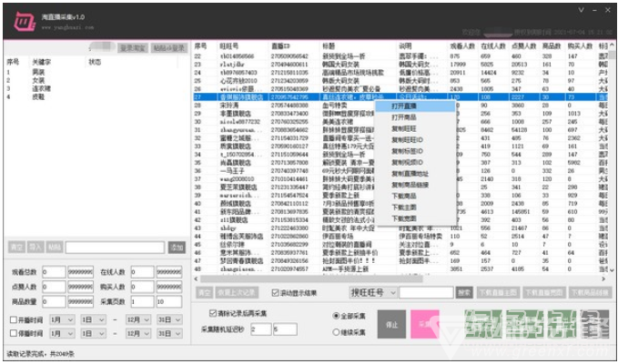Click 观看人数 column header

(462, 46)
